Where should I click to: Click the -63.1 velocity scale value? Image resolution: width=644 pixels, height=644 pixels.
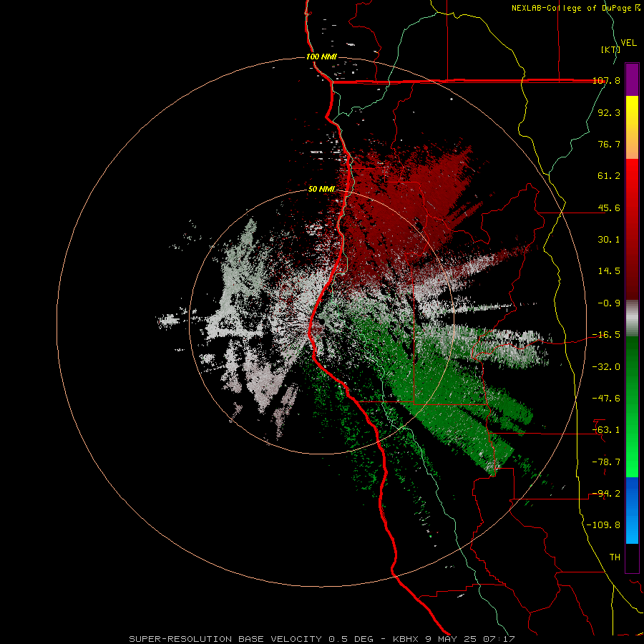point(606,430)
